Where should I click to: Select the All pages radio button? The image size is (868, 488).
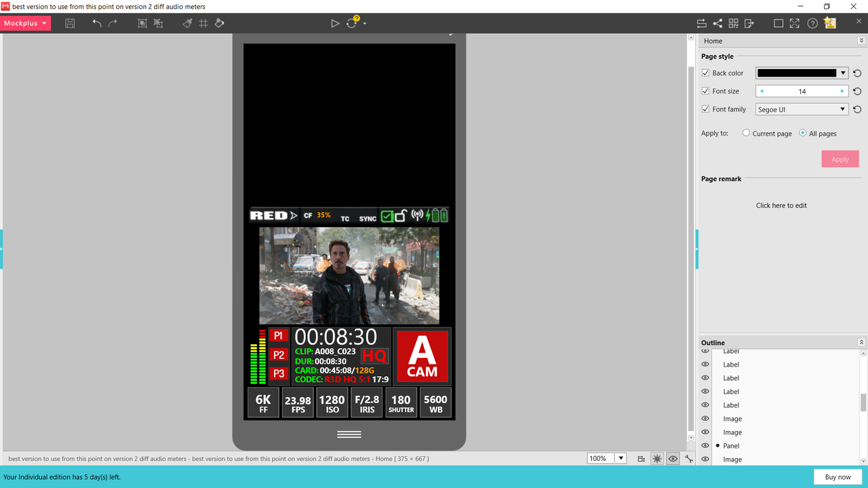coord(803,133)
